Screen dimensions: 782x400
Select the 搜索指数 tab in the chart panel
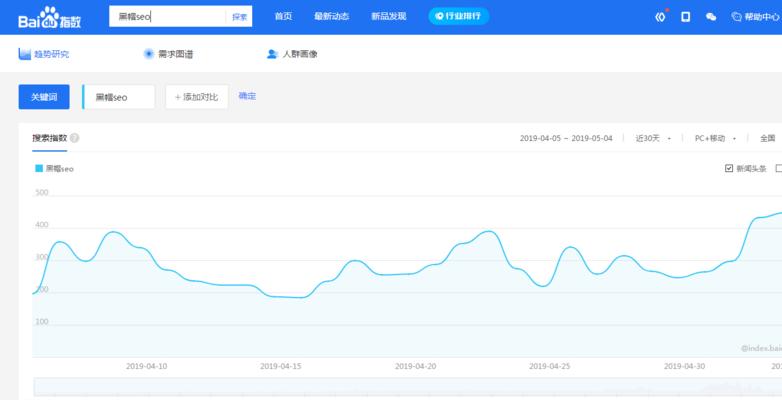[49, 138]
